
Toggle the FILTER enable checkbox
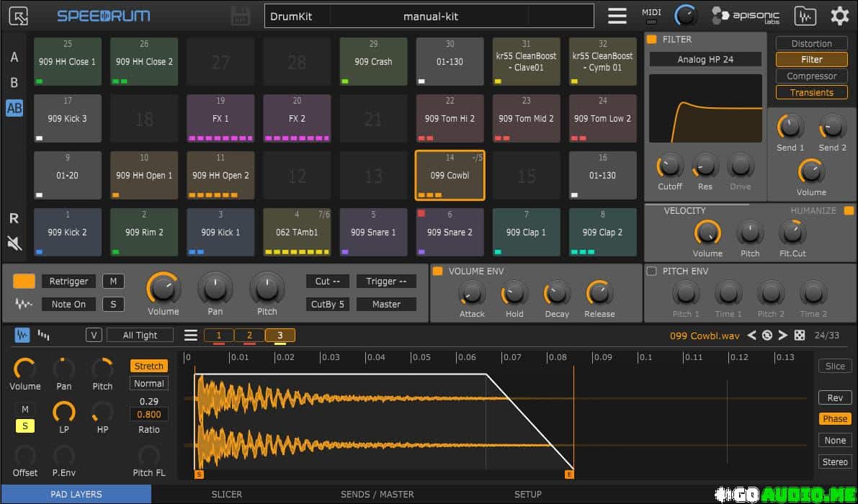click(652, 40)
